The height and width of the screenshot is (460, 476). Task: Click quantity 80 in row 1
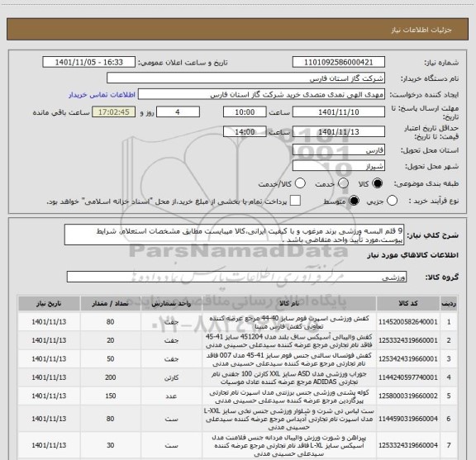(x=111, y=322)
